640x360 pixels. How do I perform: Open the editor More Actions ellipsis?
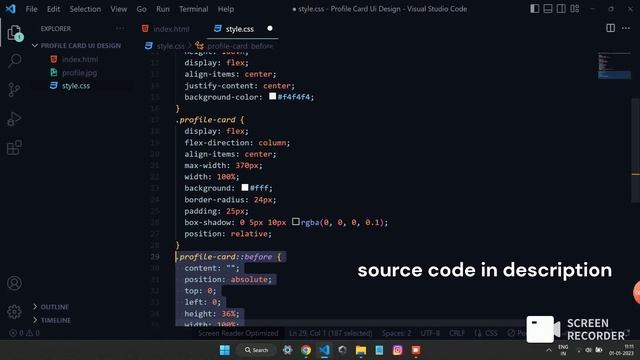pyautogui.click(x=626, y=28)
